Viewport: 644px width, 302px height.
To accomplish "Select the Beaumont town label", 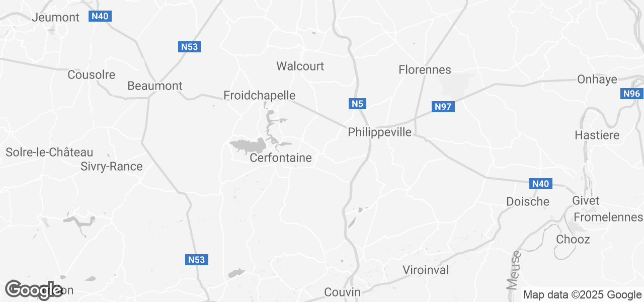I will [155, 86].
